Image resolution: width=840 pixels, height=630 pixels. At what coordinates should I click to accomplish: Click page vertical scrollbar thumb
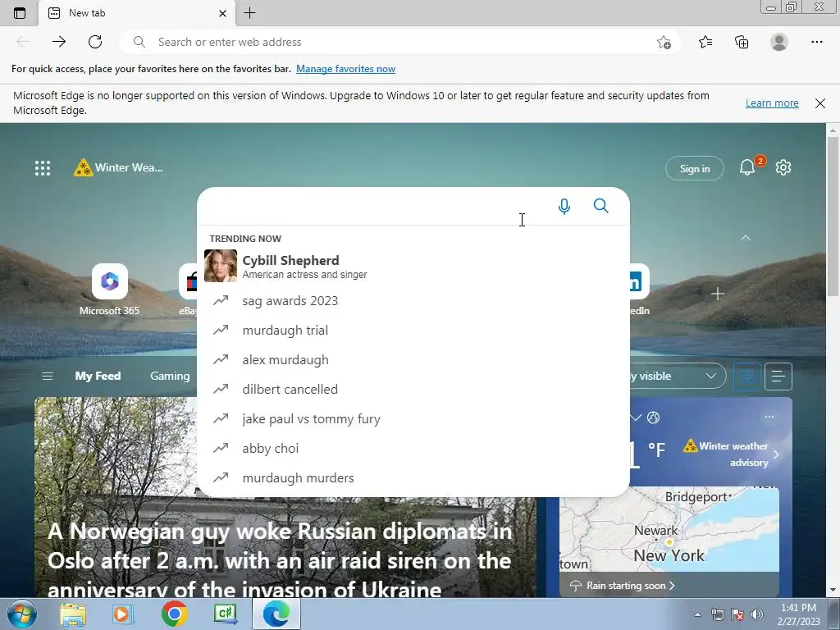tap(833, 216)
